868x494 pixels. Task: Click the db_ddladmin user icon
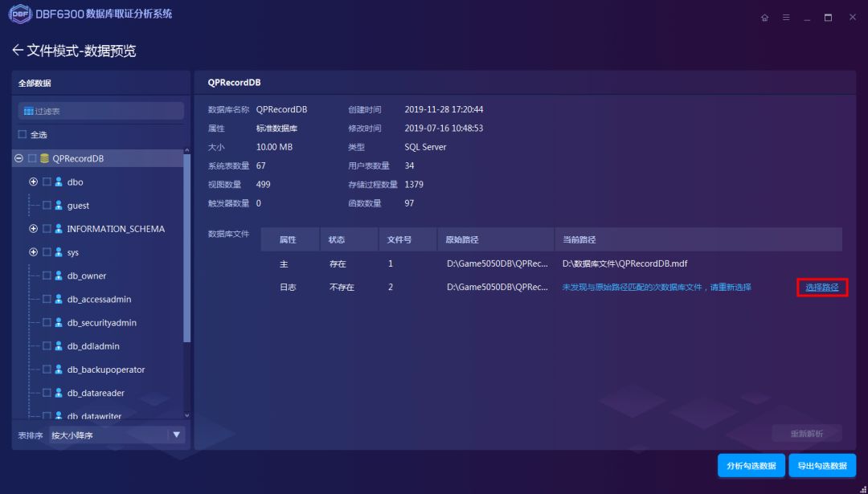59,345
